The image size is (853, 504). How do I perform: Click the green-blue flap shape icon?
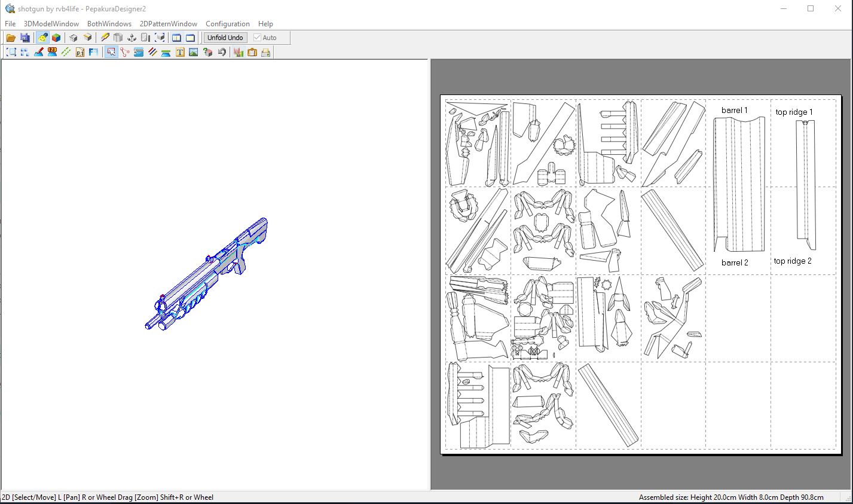[166, 53]
